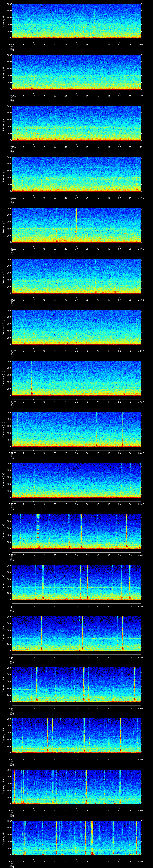153x868 pixels.
Task: Select the spectrogram panel starting at 7:31:00
Action: 76,123
